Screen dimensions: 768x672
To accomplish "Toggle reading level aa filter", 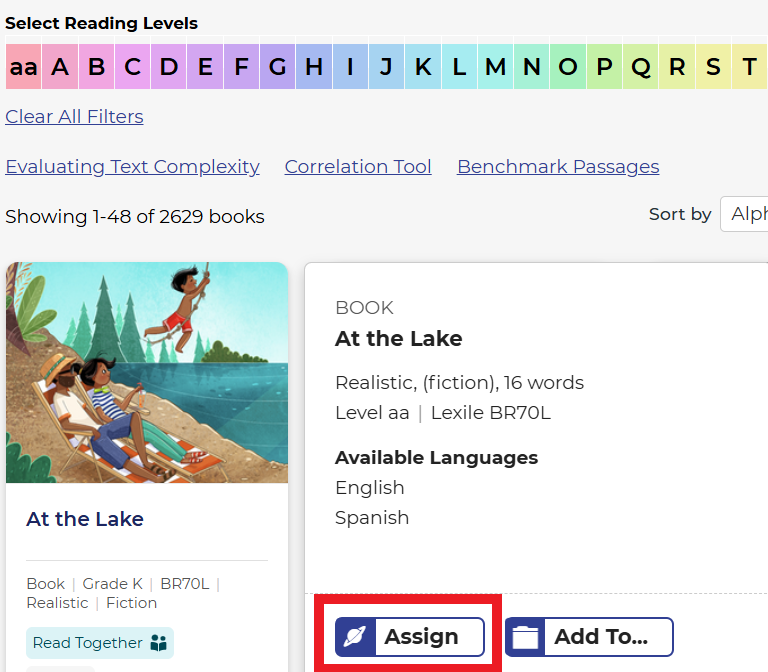I will pos(23,67).
